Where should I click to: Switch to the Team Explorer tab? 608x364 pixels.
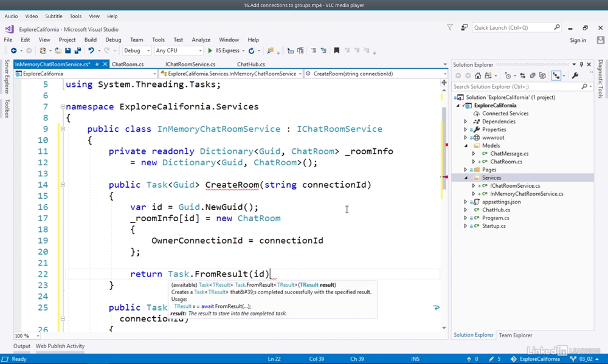tap(516, 335)
